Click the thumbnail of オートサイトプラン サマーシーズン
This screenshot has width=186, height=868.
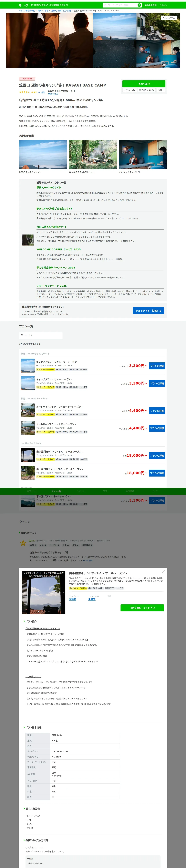pos(28,428)
